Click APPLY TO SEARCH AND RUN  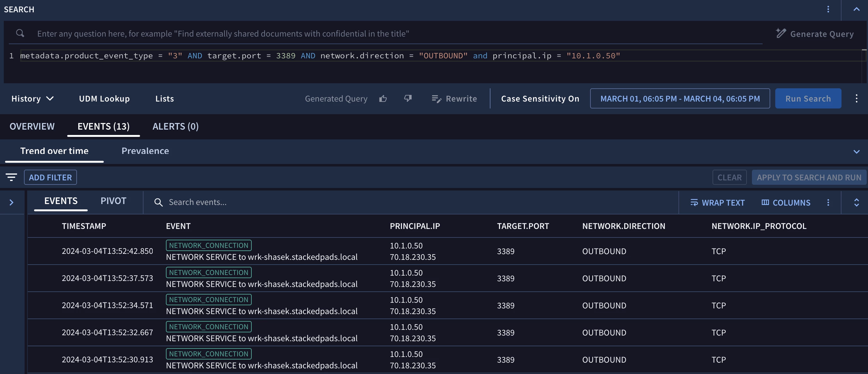pos(809,177)
